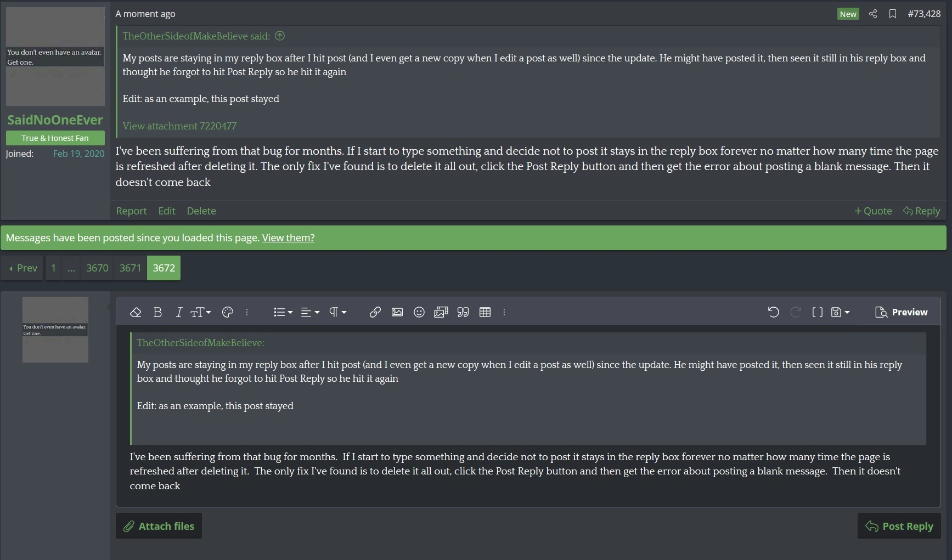Click the insert media icon
The width and height of the screenshot is (952, 560).
click(x=441, y=312)
